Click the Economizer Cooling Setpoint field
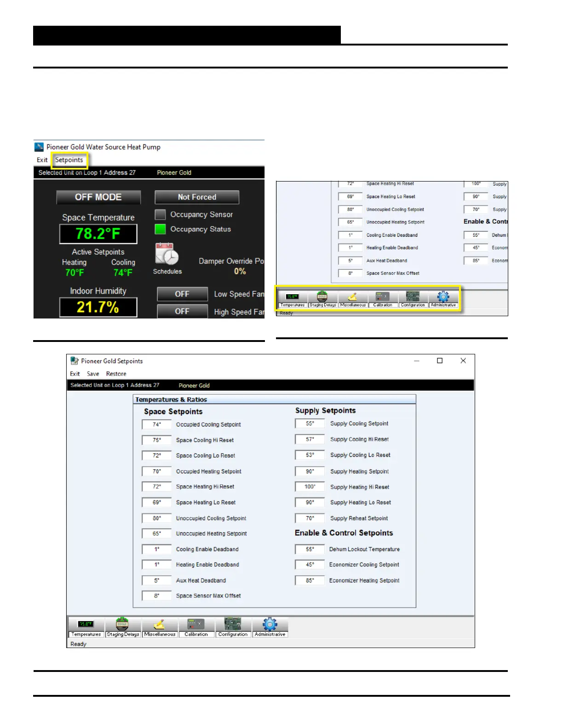Viewport: 563px width, 728px height. pyautogui.click(x=310, y=564)
